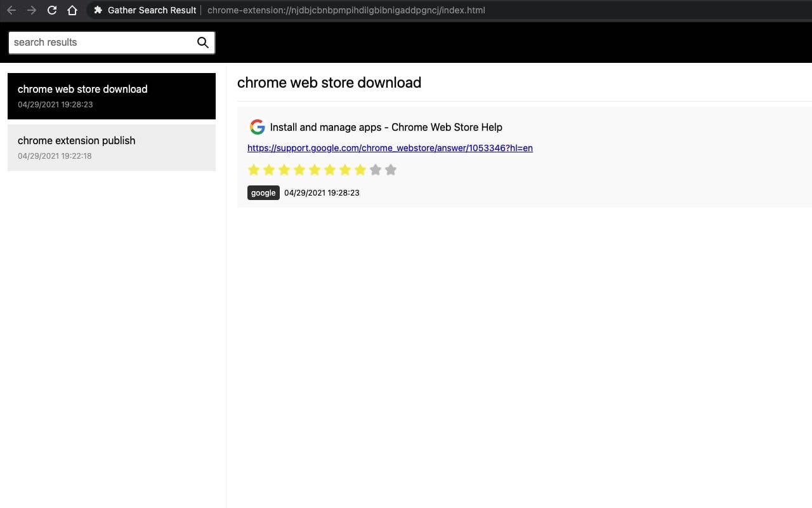Click the browser back arrow
This screenshot has height=508, width=812.
(x=11, y=10)
